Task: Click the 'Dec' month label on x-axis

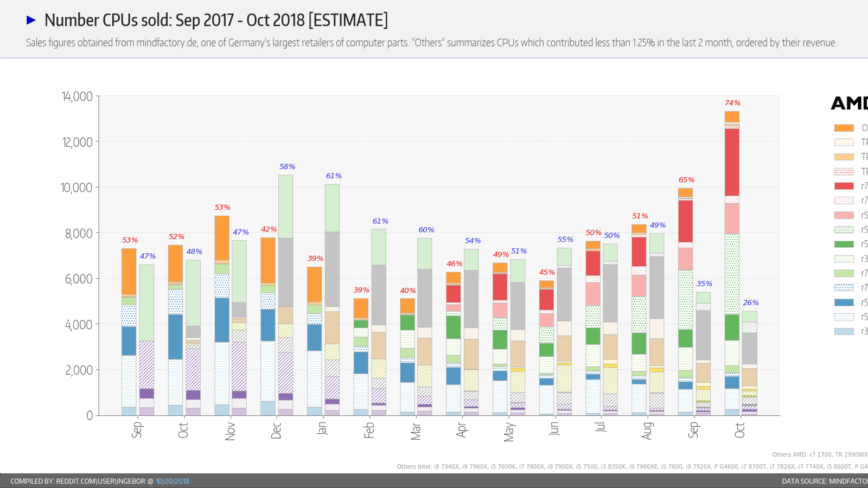Action: [x=276, y=431]
